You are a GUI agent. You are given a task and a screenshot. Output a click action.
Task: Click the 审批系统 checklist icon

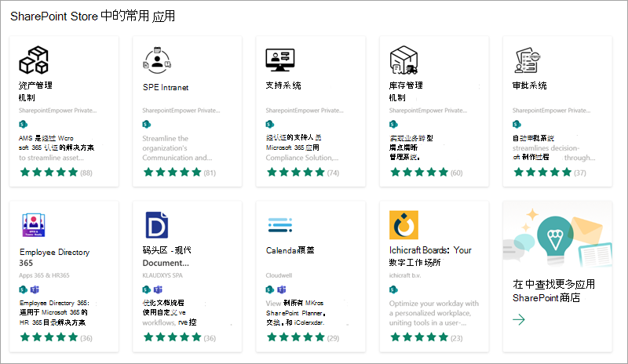528,60
